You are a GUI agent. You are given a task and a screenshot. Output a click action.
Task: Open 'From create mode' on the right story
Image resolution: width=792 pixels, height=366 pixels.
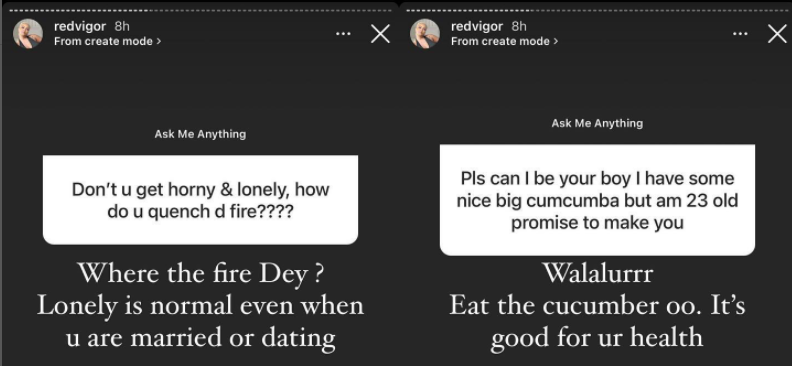pos(505,41)
